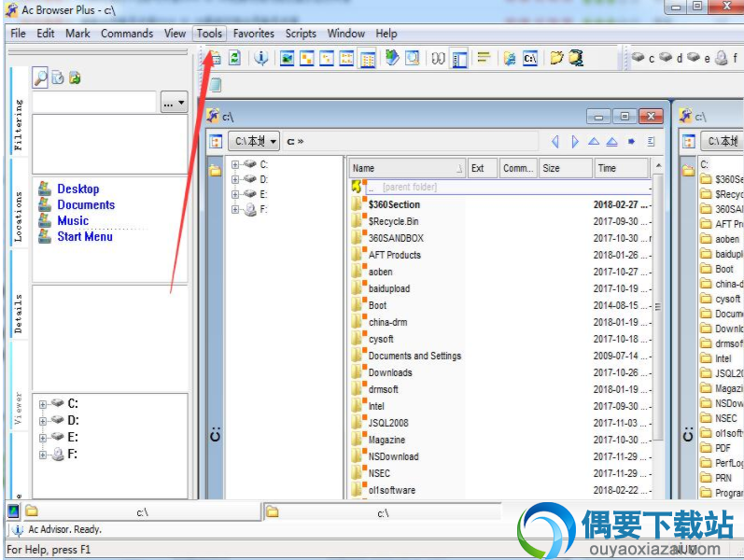Toggle folder tree icon in front c:\ window
This screenshot has width=744, height=560.
pos(216,142)
